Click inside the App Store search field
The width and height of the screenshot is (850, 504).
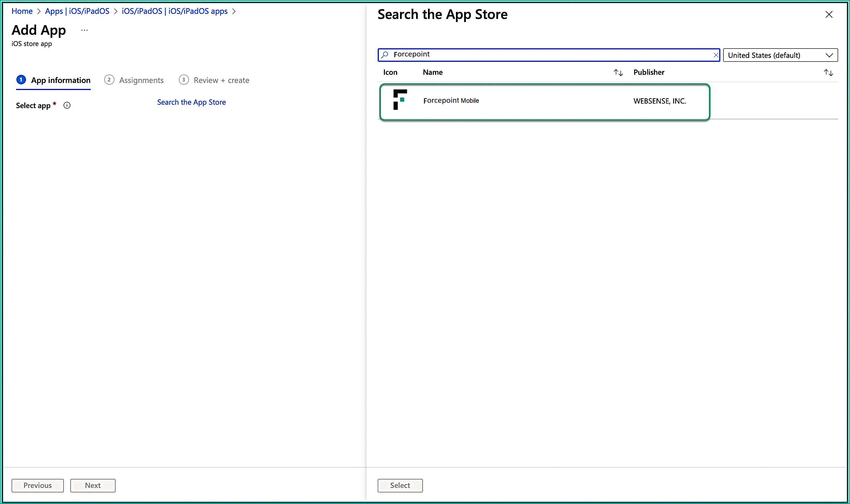pos(544,55)
